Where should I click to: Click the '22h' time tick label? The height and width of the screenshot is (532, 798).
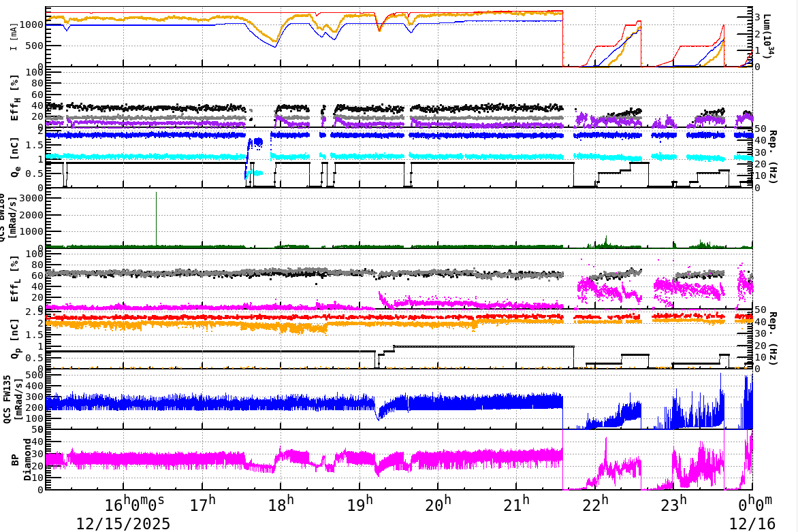596,503
